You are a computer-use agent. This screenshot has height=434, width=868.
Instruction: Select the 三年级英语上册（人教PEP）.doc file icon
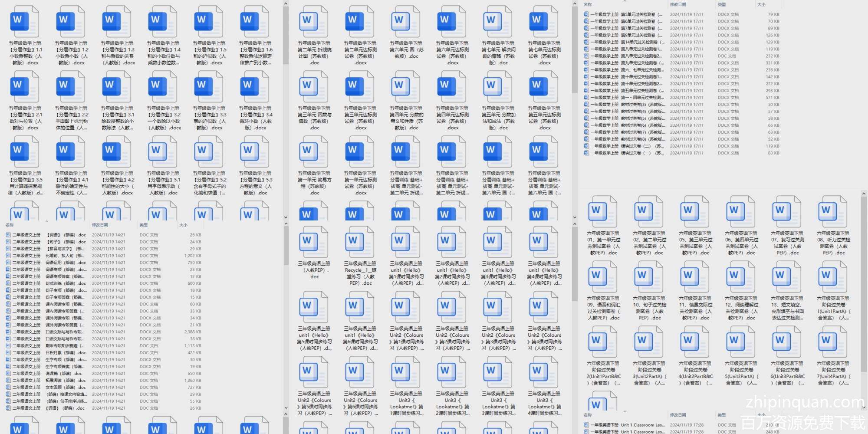click(314, 242)
